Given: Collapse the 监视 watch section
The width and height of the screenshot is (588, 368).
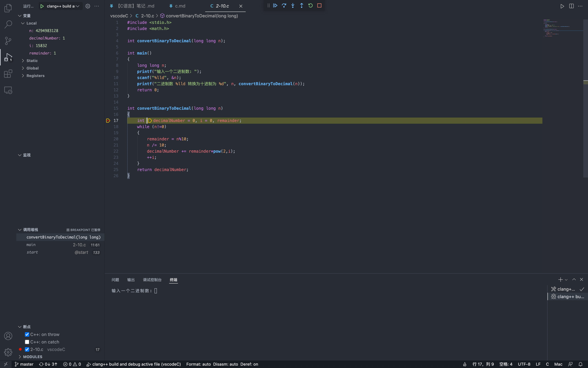Looking at the screenshot, I should (x=20, y=155).
